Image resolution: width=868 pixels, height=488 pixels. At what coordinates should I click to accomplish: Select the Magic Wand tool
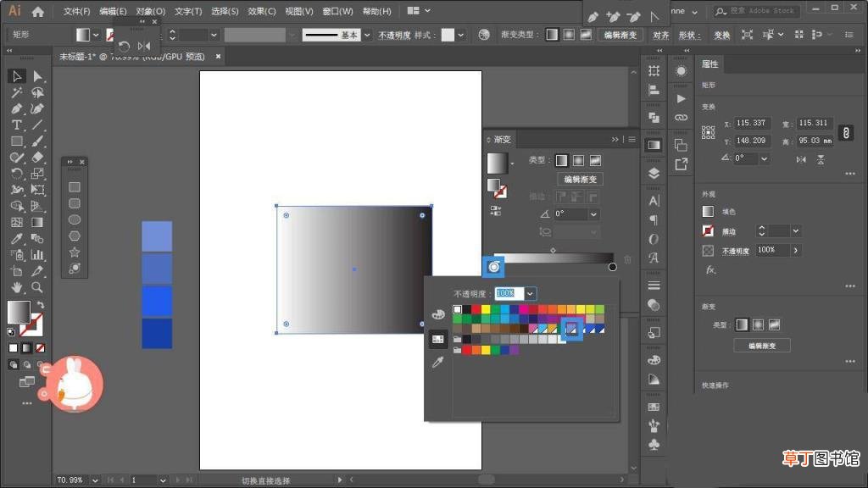click(17, 92)
